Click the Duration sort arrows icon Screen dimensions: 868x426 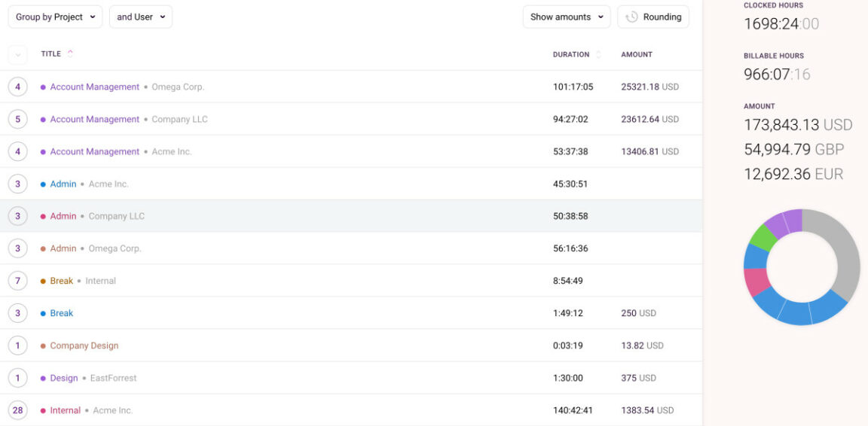(599, 54)
